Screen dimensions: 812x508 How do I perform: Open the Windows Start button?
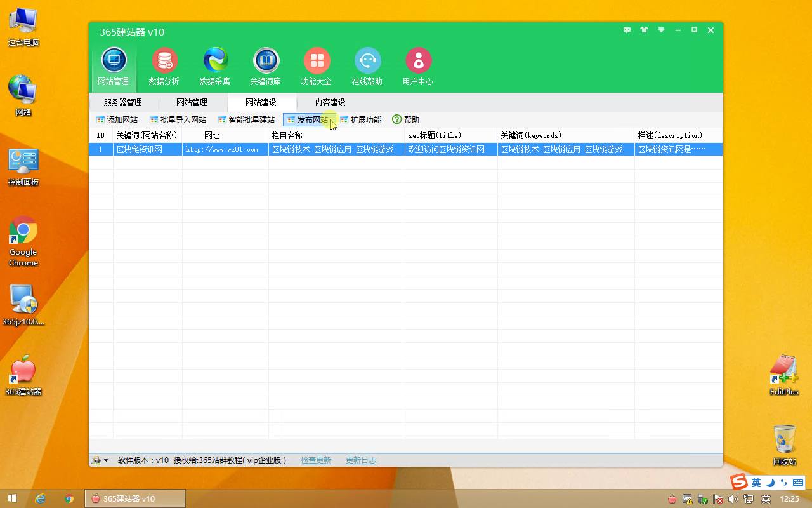[11, 498]
